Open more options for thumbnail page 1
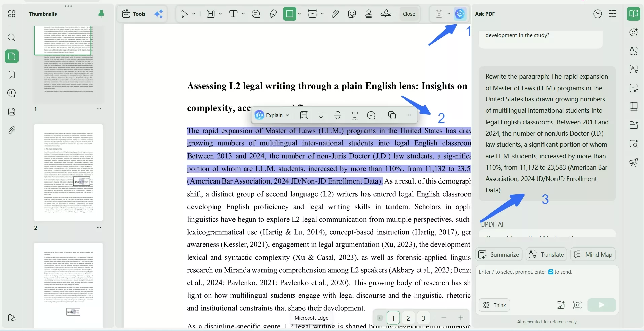The height and width of the screenshot is (331, 644). pyautogui.click(x=99, y=109)
